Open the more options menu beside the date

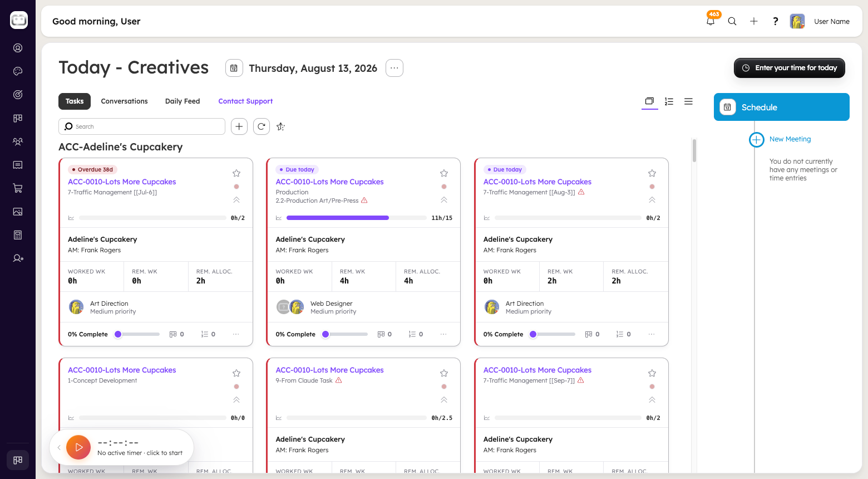coord(394,68)
